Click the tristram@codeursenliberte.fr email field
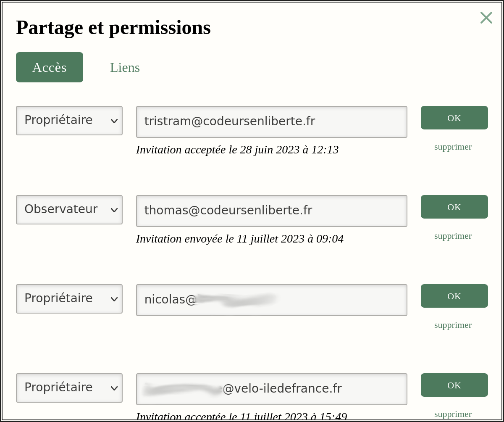The image size is (504, 422). coord(271,122)
